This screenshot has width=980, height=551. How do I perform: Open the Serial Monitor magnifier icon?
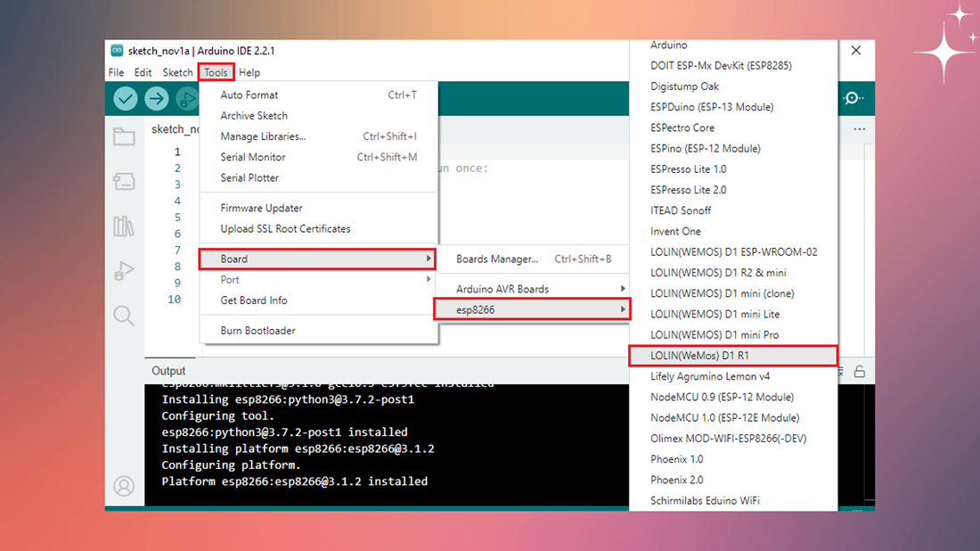pos(853,98)
